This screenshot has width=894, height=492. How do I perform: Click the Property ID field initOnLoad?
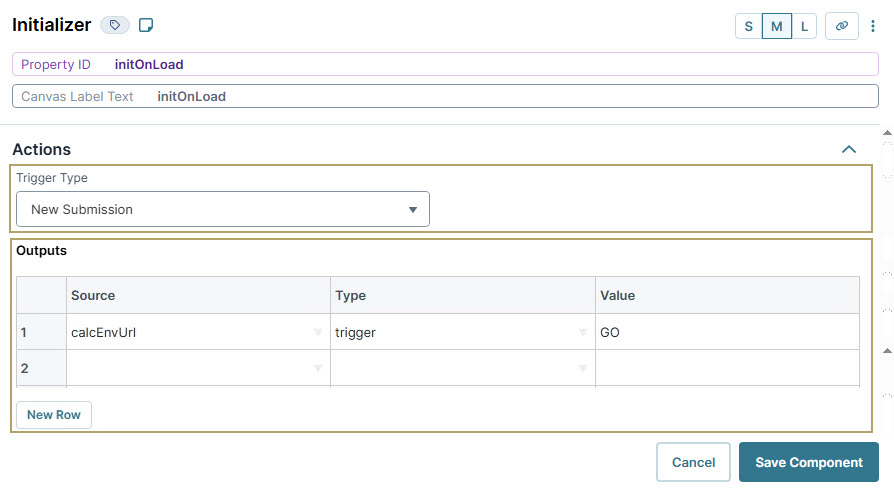[445, 64]
